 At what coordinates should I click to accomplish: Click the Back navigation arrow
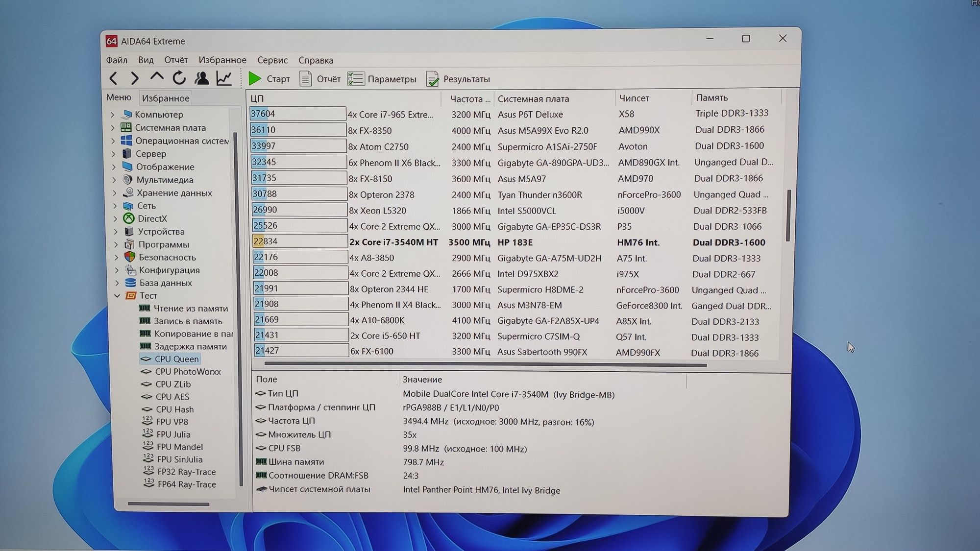(x=114, y=78)
